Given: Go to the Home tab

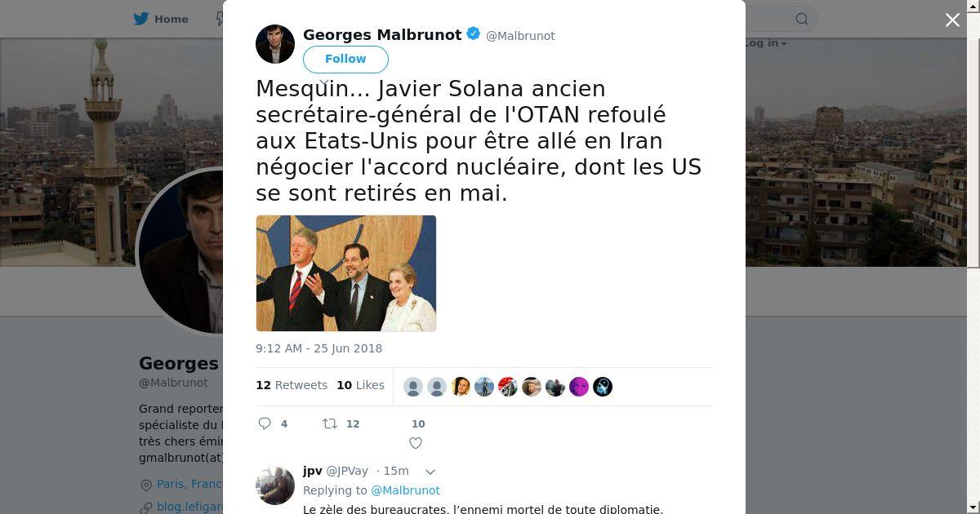Looking at the screenshot, I should click(162, 19).
